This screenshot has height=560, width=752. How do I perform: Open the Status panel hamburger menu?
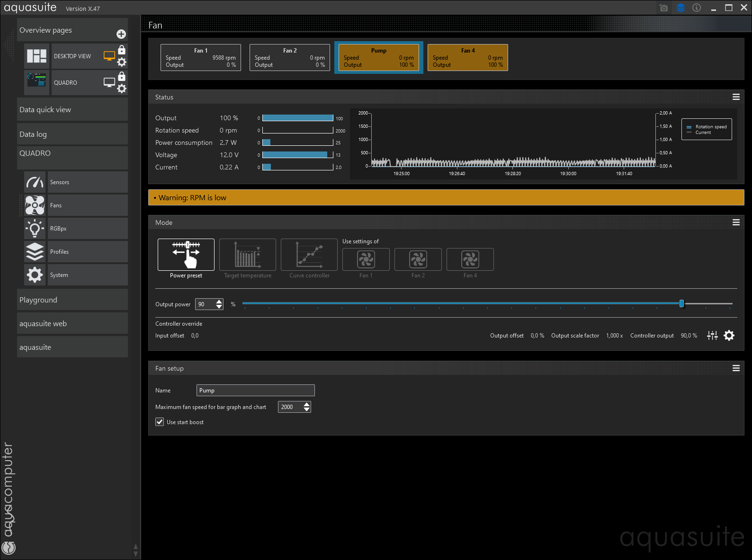(x=736, y=97)
